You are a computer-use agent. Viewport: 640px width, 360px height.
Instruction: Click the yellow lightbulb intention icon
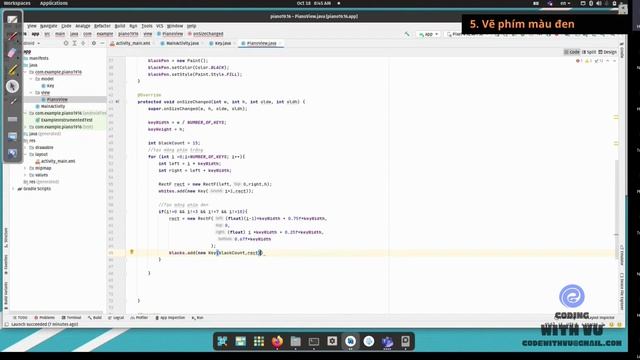131,252
